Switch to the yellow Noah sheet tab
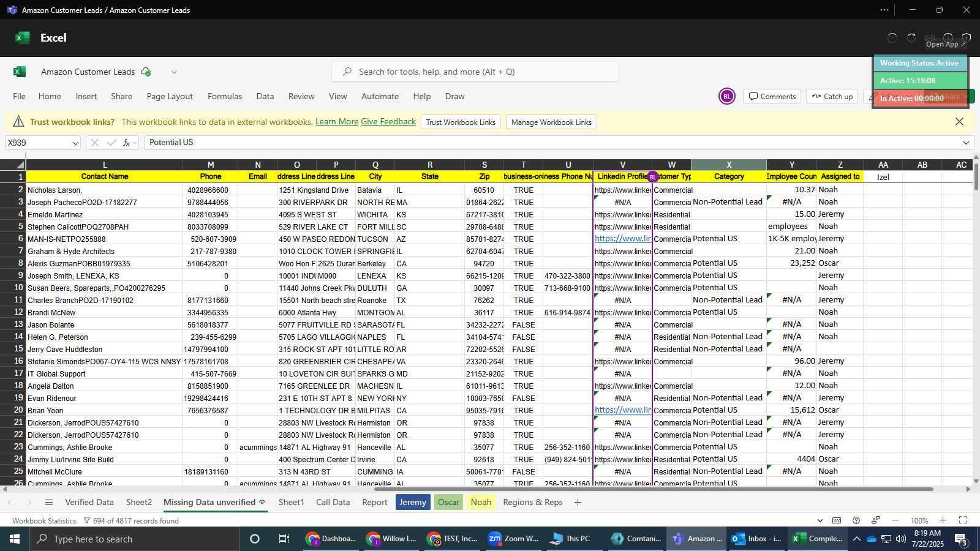The width and height of the screenshot is (980, 551). 481,503
